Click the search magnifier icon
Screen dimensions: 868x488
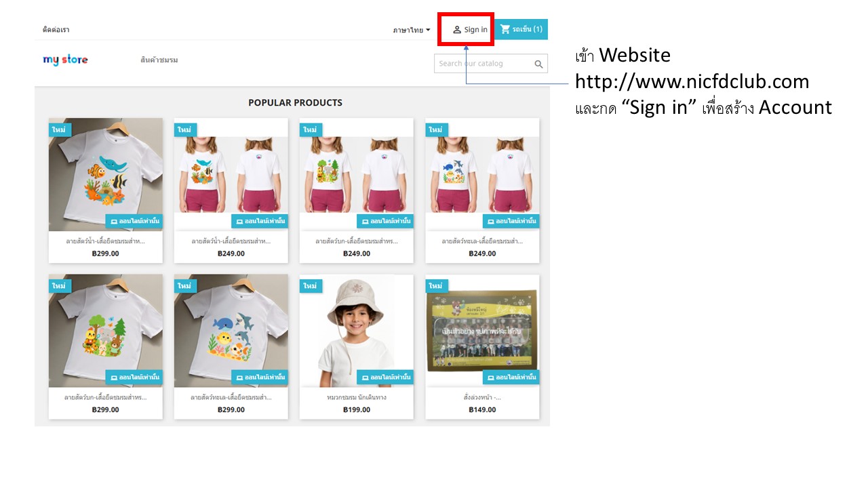point(538,64)
